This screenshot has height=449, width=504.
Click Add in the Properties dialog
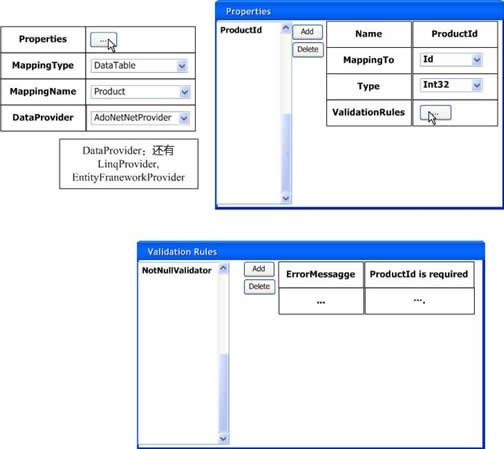coord(307,32)
